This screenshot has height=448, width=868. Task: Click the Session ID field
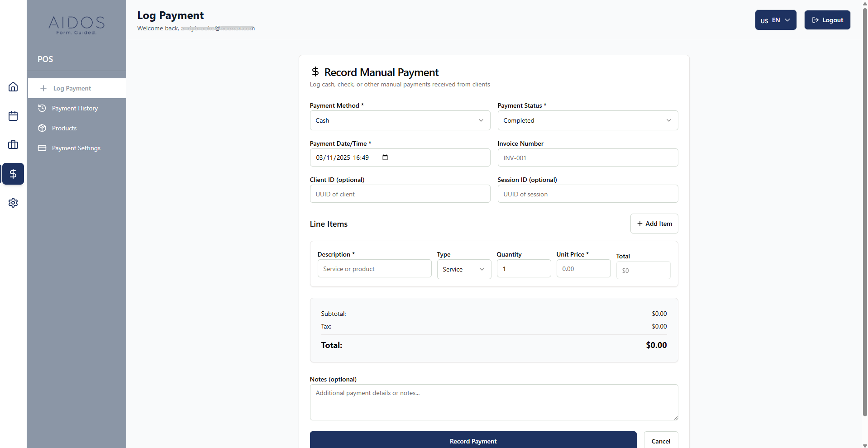pyautogui.click(x=588, y=194)
